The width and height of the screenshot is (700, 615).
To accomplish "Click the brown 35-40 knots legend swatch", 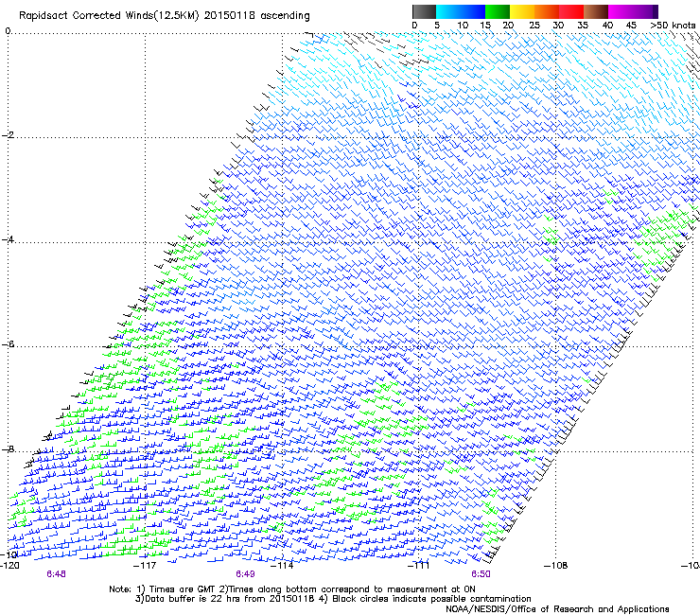I will click(x=596, y=11).
